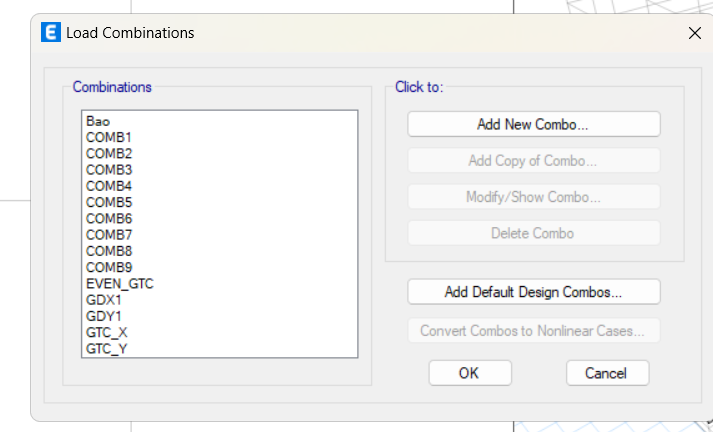Cancel the Load Combinations dialog
This screenshot has height=432, width=713.
[x=607, y=373]
